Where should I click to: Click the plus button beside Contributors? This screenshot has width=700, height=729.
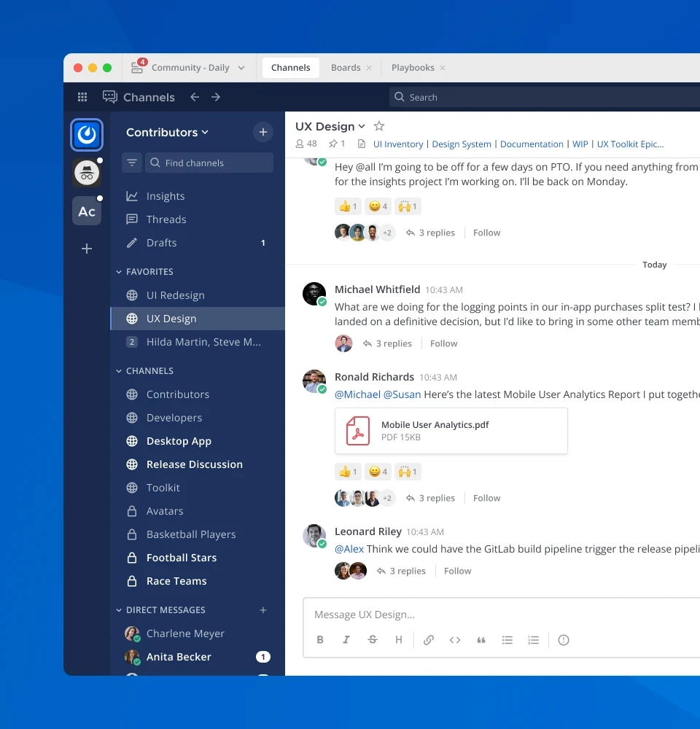[x=262, y=132]
